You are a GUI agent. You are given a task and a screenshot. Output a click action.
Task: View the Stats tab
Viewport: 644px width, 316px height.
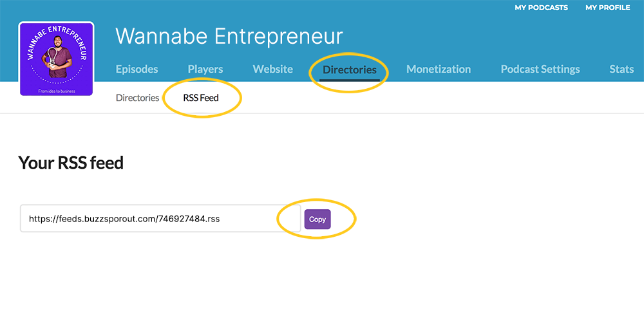(621, 69)
